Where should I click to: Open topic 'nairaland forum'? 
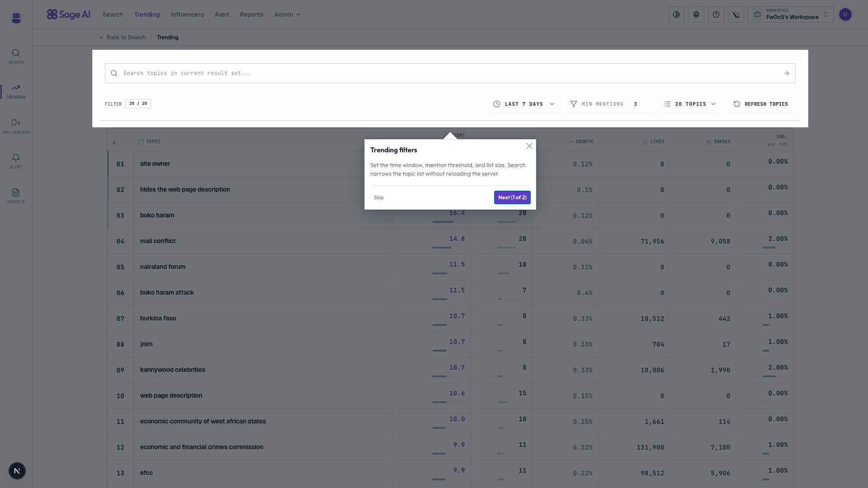(163, 267)
